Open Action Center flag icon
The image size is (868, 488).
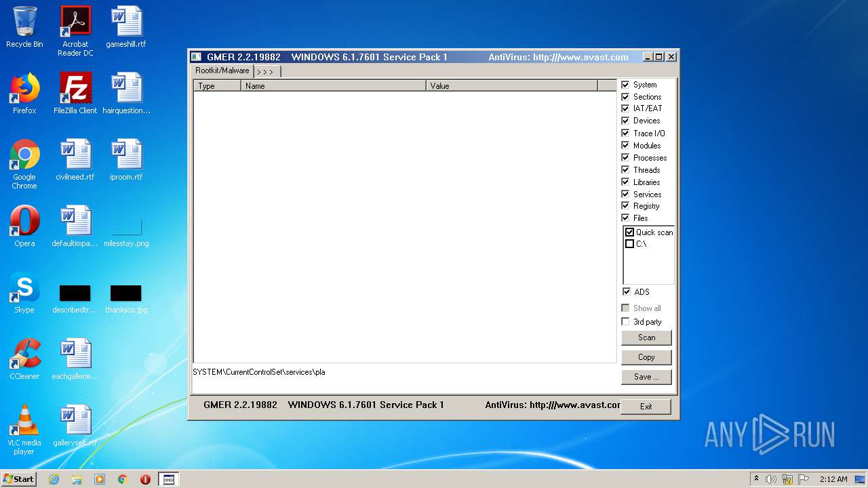804,479
